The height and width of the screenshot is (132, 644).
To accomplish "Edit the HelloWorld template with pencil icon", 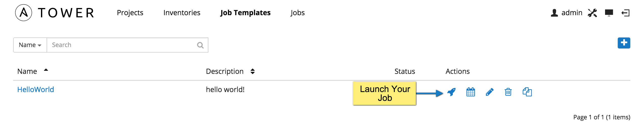I will [x=489, y=92].
